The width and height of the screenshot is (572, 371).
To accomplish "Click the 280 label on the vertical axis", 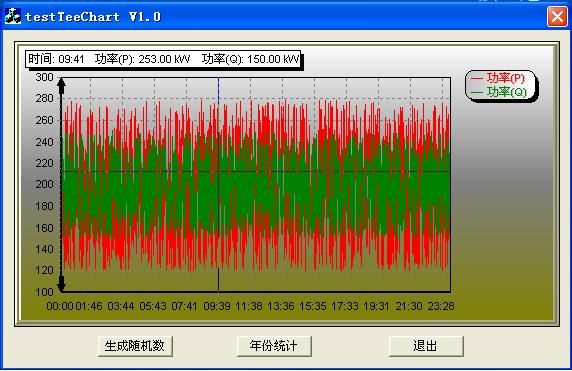I will point(45,98).
